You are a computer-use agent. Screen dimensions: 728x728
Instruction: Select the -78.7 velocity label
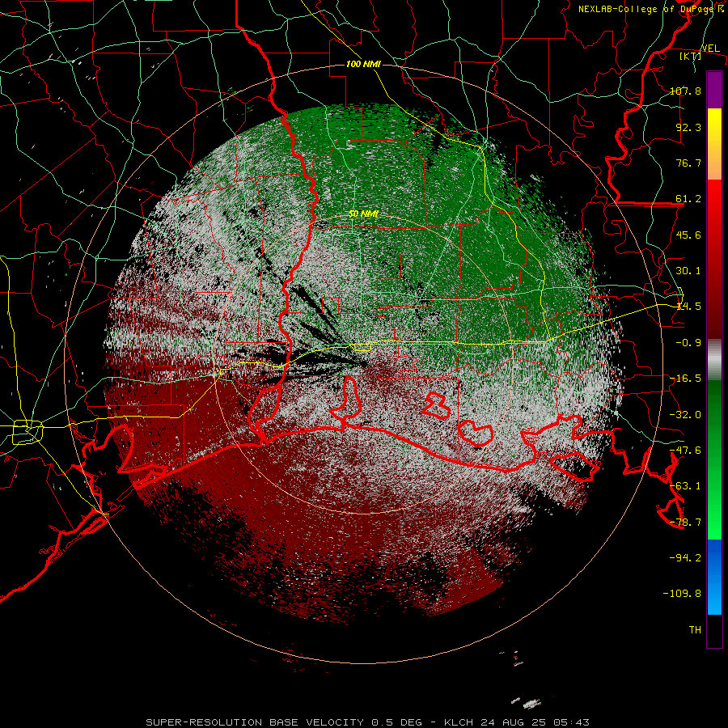pos(685,523)
